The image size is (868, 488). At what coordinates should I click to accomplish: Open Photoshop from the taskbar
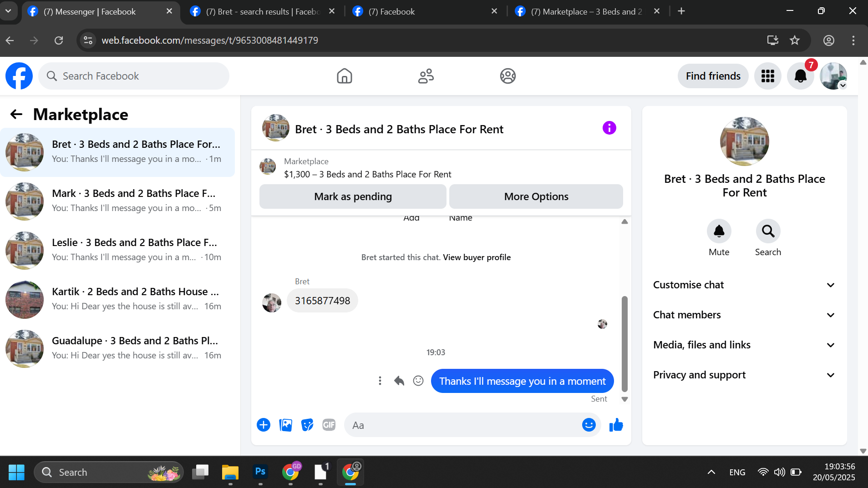[x=260, y=472]
